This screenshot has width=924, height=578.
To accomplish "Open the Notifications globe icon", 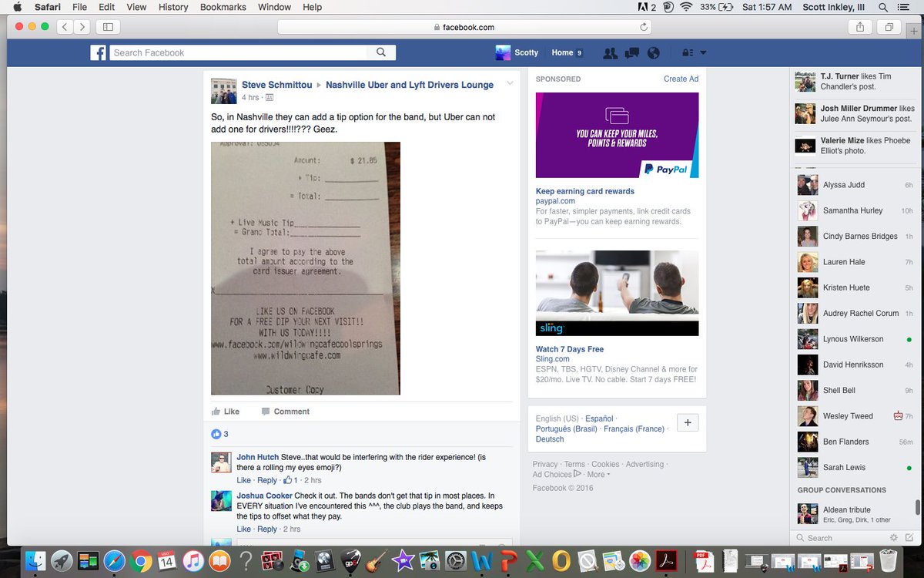I will tap(654, 52).
